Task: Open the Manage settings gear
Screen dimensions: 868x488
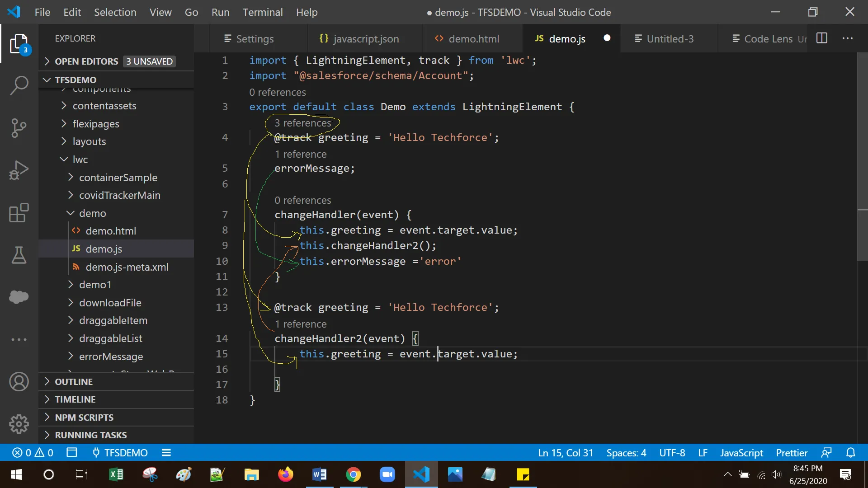Action: pyautogui.click(x=19, y=424)
